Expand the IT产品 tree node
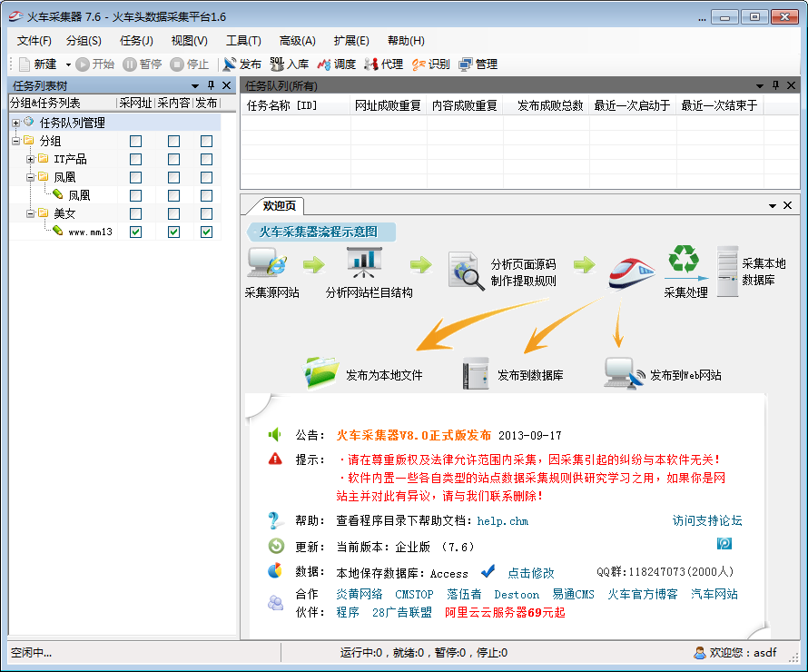The width and height of the screenshot is (808, 672). [30, 160]
